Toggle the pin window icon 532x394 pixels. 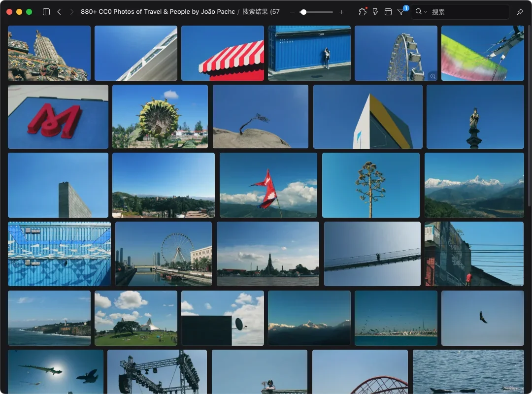(x=520, y=12)
